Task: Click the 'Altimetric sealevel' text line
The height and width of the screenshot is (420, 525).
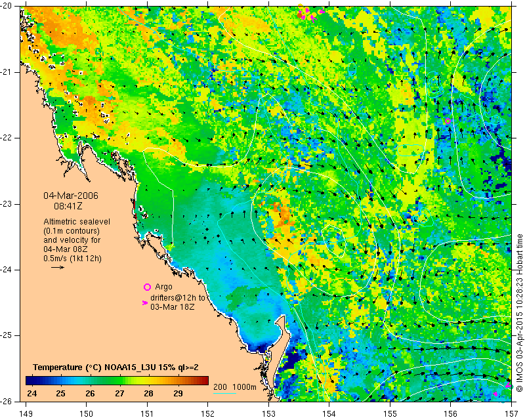Action: point(77,222)
